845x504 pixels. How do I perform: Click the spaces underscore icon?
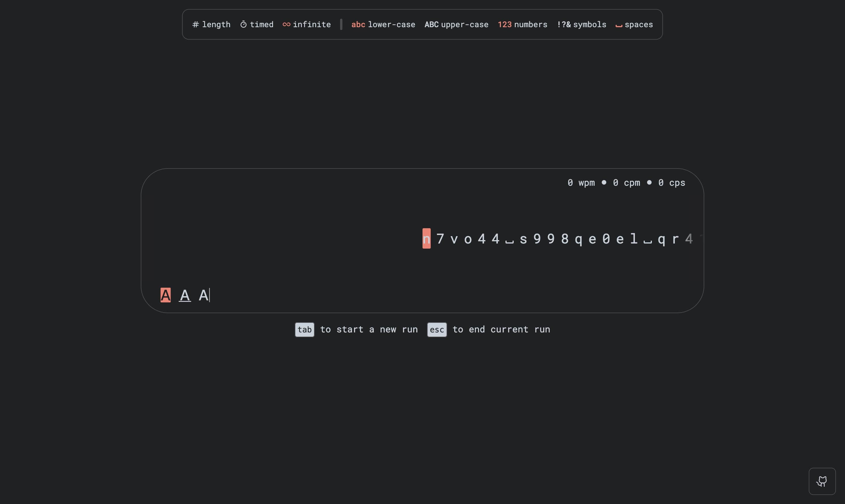(x=619, y=25)
